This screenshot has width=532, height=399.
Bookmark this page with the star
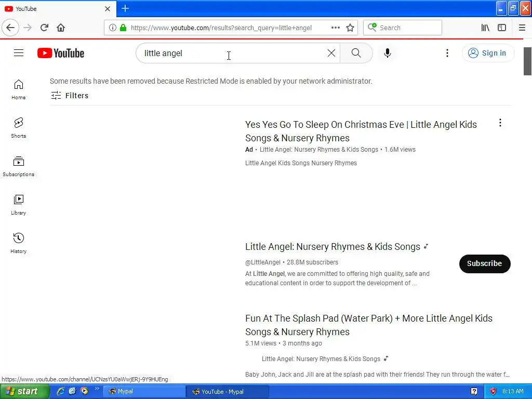pos(350,28)
